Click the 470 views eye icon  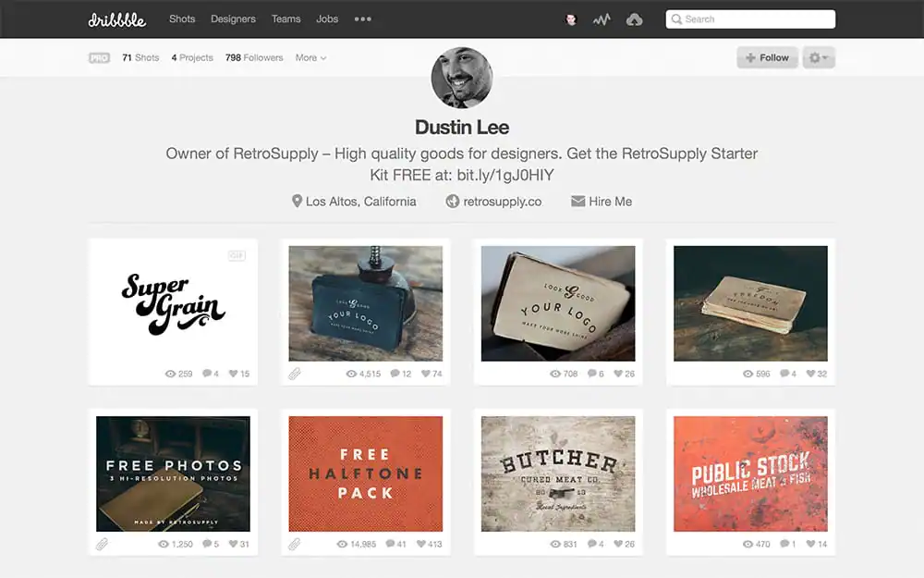[x=748, y=545]
